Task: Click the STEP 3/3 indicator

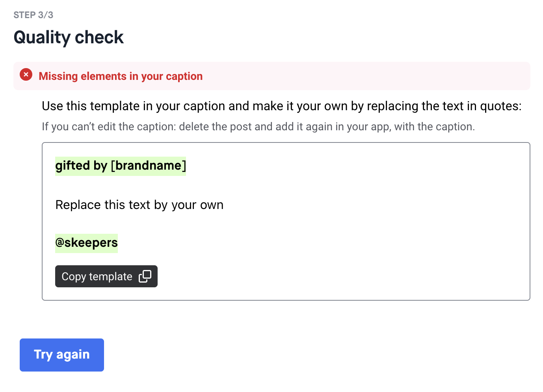Action: pos(33,15)
